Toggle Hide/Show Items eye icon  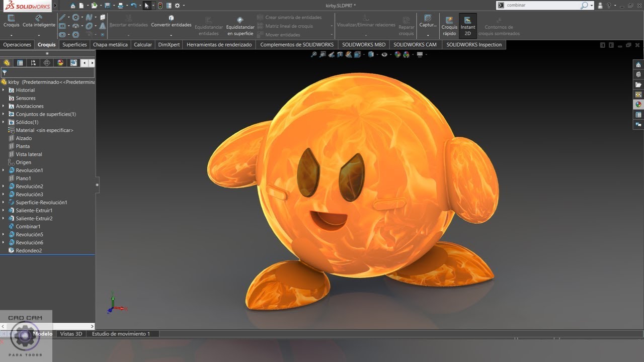(x=384, y=54)
